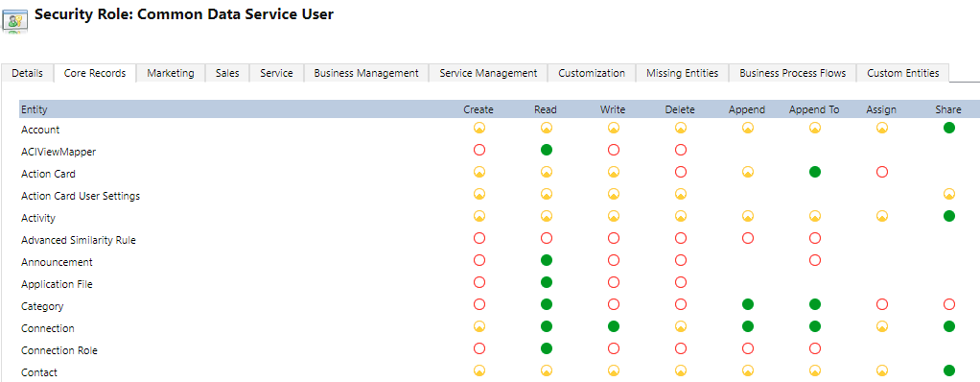This screenshot has width=980, height=382.
Task: Toggle Activity Assign privilege circle
Action: (881, 216)
